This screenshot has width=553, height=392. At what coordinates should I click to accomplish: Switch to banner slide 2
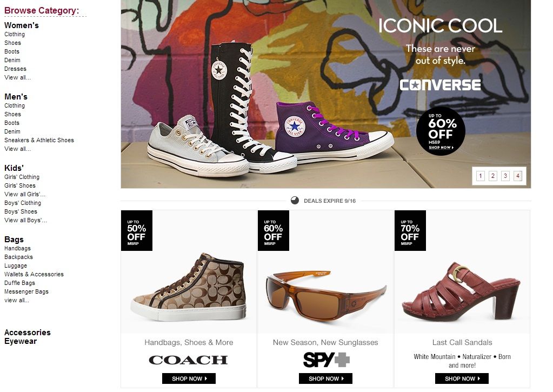(x=493, y=176)
